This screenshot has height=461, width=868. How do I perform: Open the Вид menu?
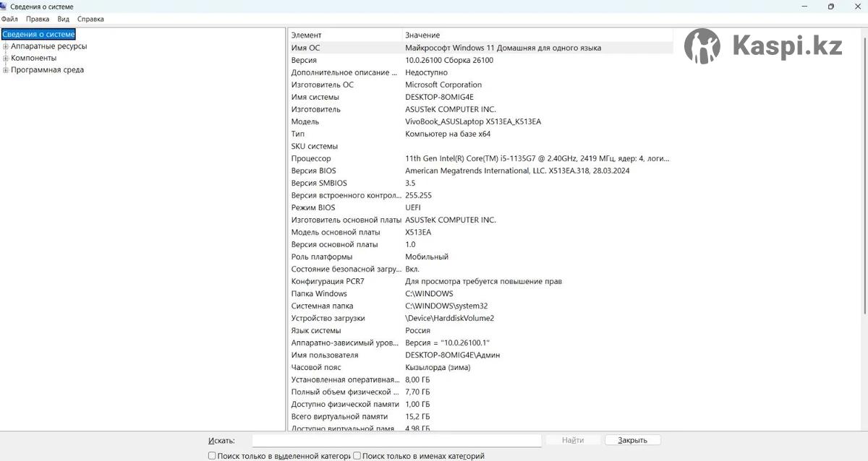[x=64, y=19]
